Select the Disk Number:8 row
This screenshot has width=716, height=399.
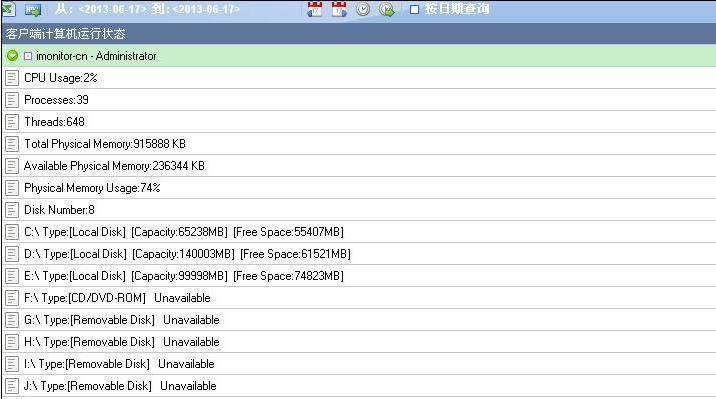(359, 210)
